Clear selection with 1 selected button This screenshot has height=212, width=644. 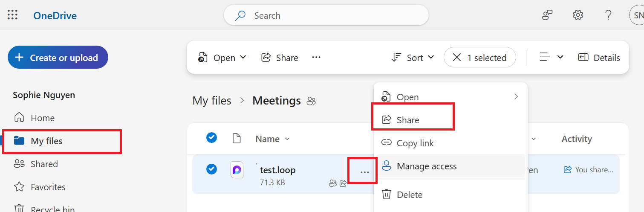coord(480,58)
